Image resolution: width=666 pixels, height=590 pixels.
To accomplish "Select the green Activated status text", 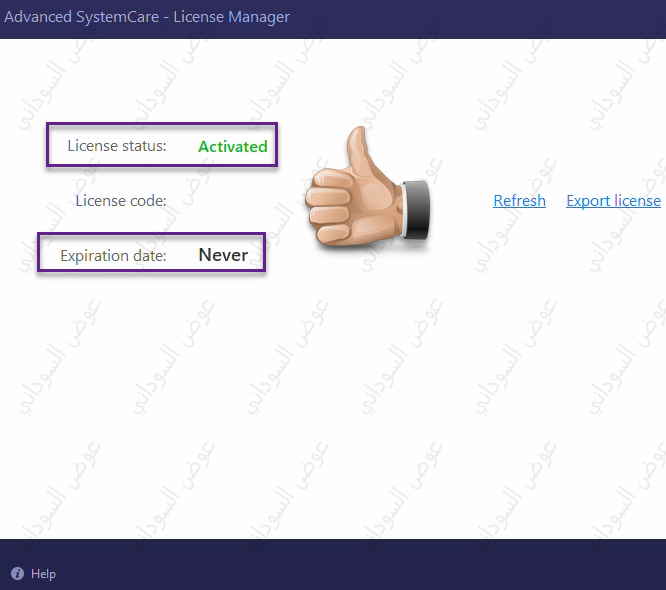I will click(233, 147).
